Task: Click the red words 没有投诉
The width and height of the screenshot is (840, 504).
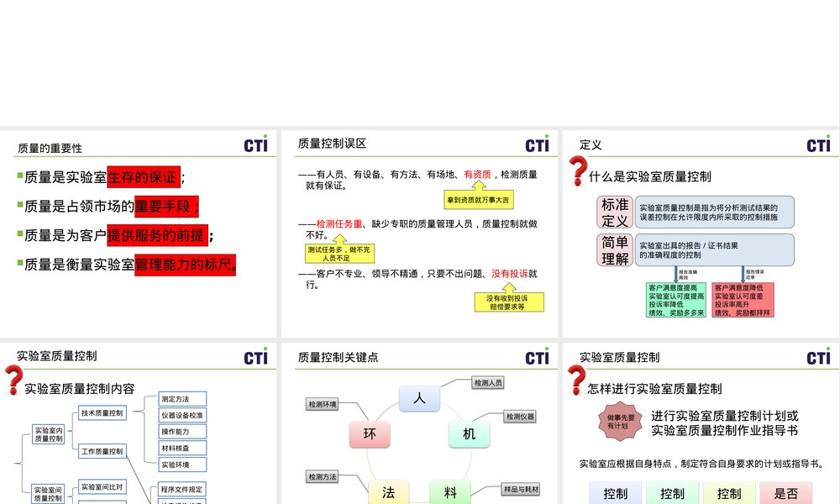Action: [x=510, y=274]
